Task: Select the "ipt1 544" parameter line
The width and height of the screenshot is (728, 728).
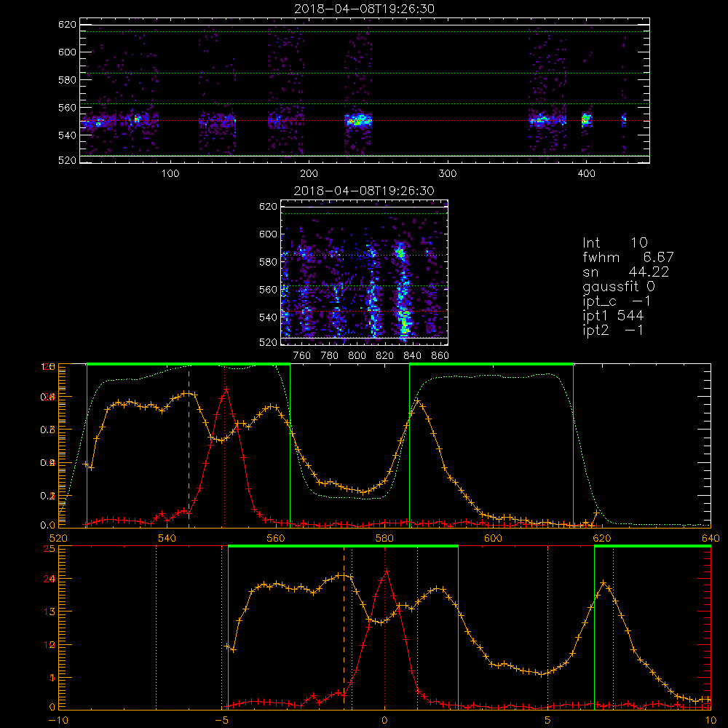Action: [613, 316]
